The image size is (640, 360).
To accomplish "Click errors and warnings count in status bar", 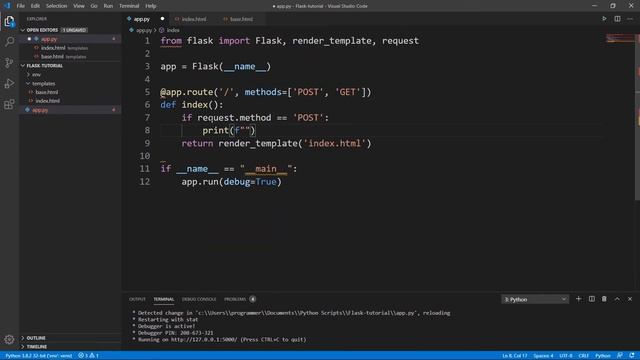I will tap(89, 356).
